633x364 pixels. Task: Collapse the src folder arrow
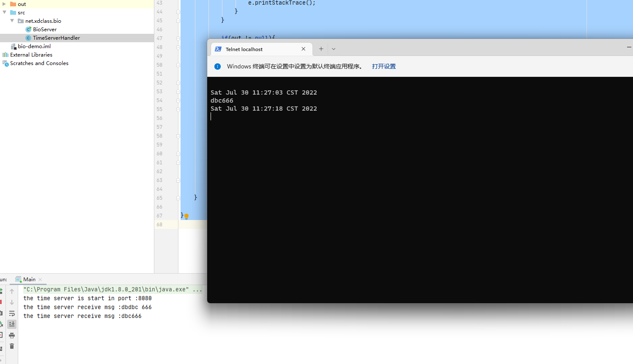point(4,12)
